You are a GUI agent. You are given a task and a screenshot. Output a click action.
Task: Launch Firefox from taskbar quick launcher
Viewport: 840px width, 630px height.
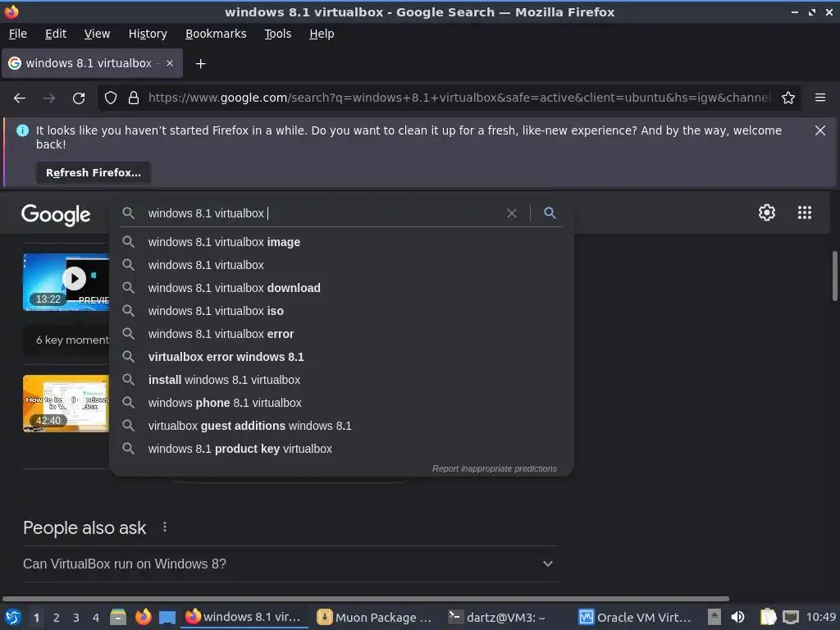(143, 618)
